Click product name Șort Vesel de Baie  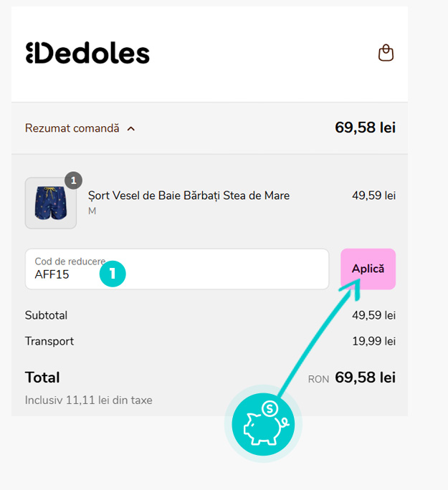click(189, 196)
